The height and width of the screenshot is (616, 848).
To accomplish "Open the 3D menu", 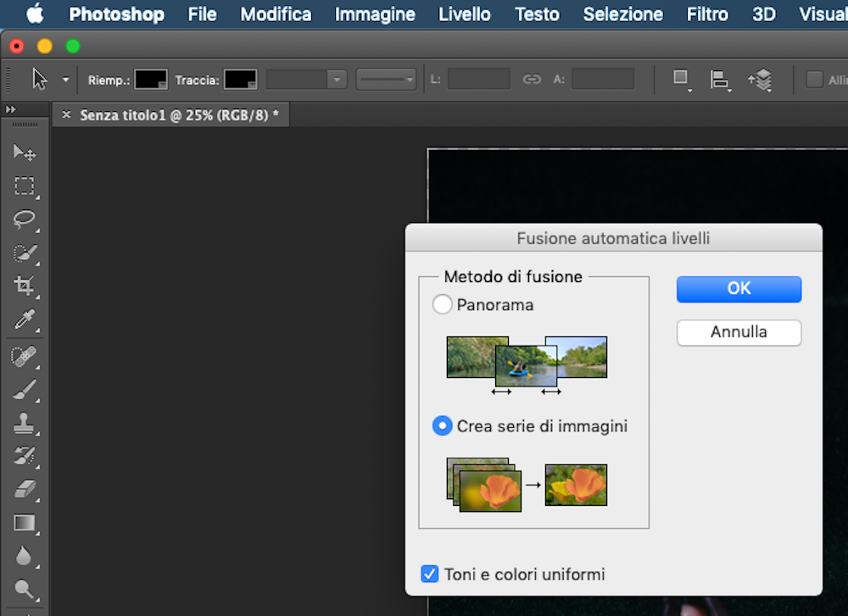I will point(764,14).
